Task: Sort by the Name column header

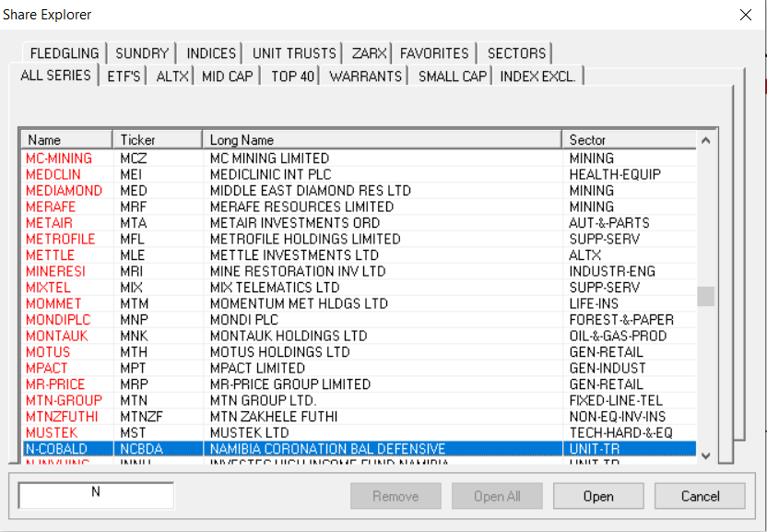Action: click(x=67, y=140)
